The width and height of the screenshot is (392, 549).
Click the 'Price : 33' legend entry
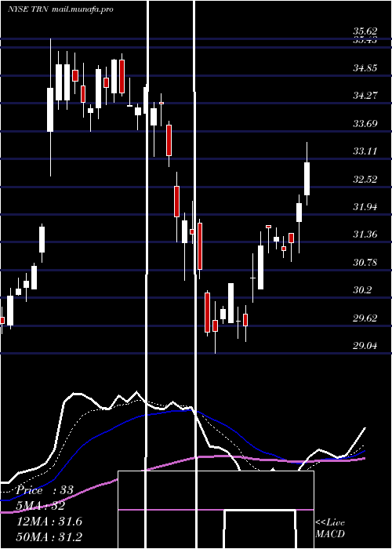pos(45,490)
